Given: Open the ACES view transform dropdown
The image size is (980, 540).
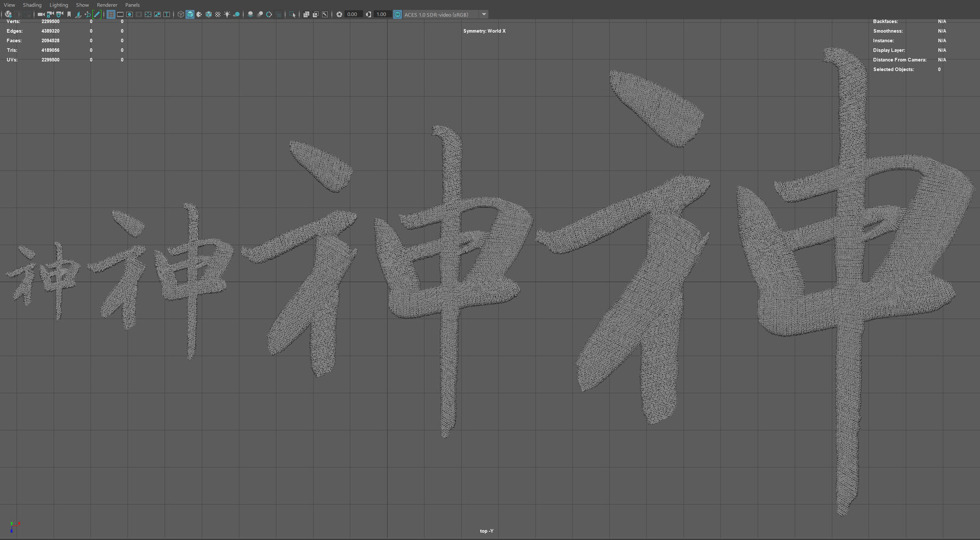Looking at the screenshot, I should pos(483,14).
